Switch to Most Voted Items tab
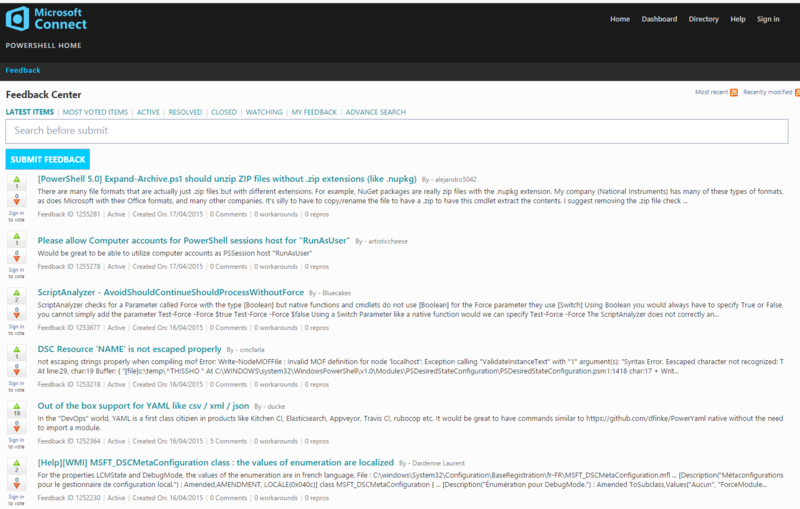The width and height of the screenshot is (800, 509). point(95,112)
